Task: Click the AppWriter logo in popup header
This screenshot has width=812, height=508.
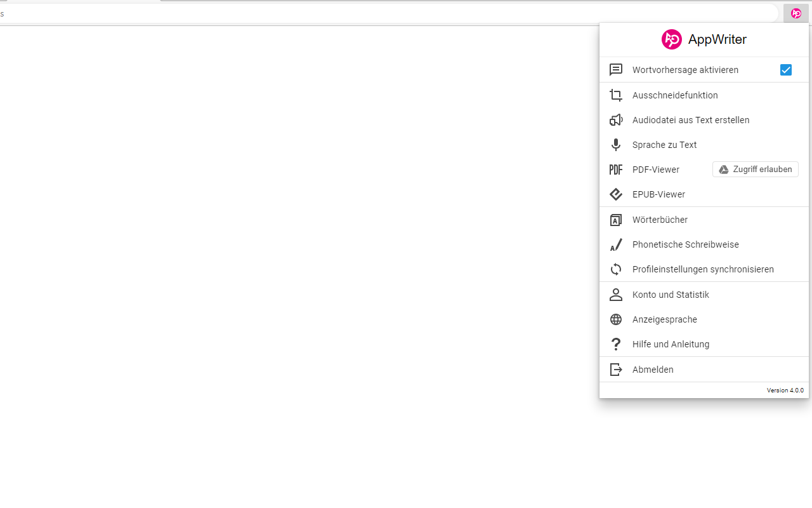Action: pos(672,39)
